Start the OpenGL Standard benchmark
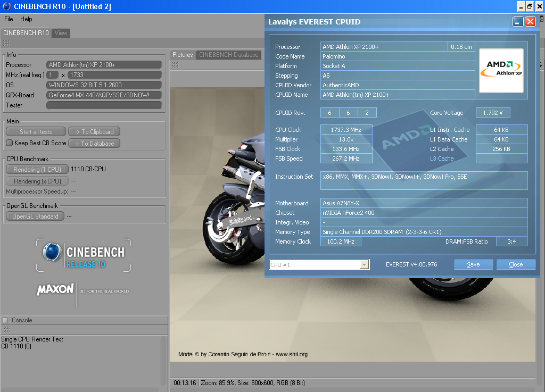545x392 pixels. 35,216
